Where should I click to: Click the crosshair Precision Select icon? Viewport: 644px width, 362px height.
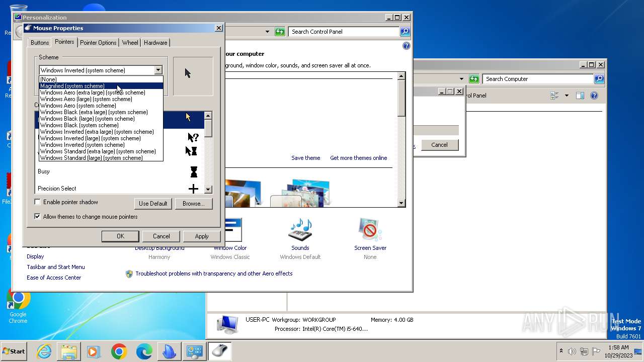(x=193, y=189)
